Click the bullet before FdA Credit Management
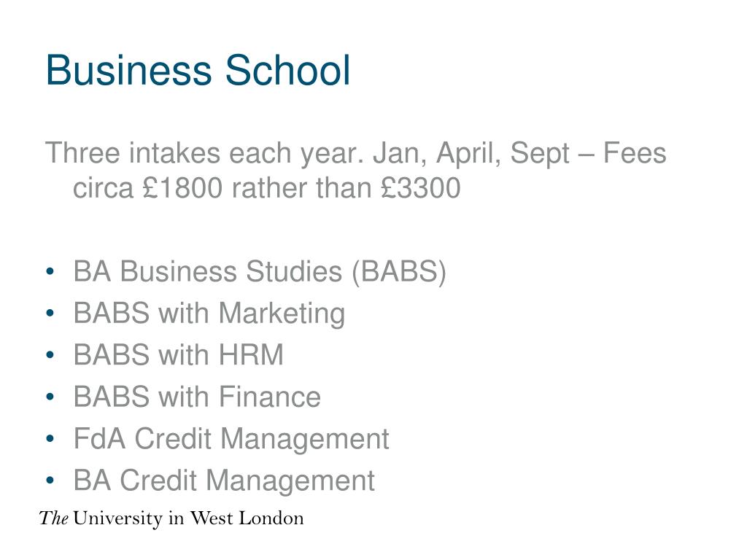747x560 pixels. coord(50,438)
